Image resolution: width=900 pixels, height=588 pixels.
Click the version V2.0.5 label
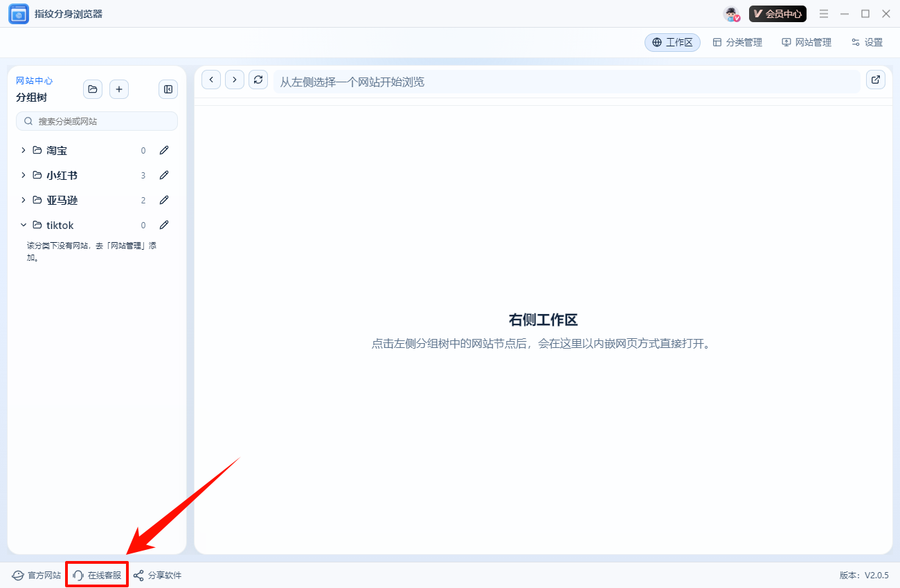864,576
